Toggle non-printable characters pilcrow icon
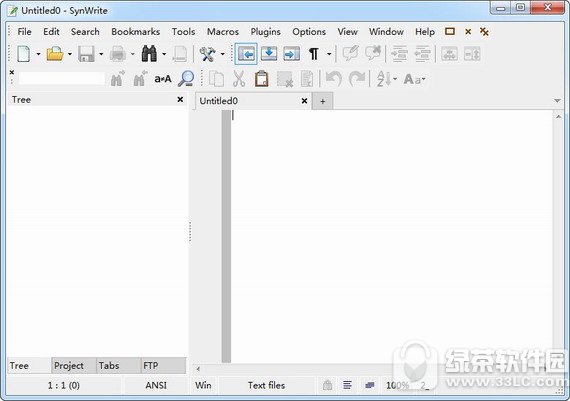This screenshot has width=570, height=401. 314,54
